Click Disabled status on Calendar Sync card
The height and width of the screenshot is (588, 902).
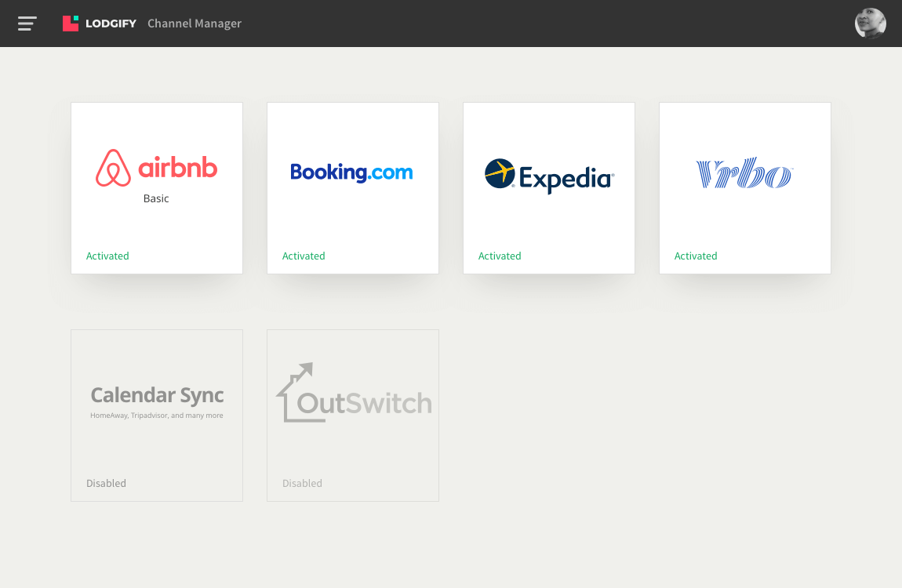click(107, 484)
